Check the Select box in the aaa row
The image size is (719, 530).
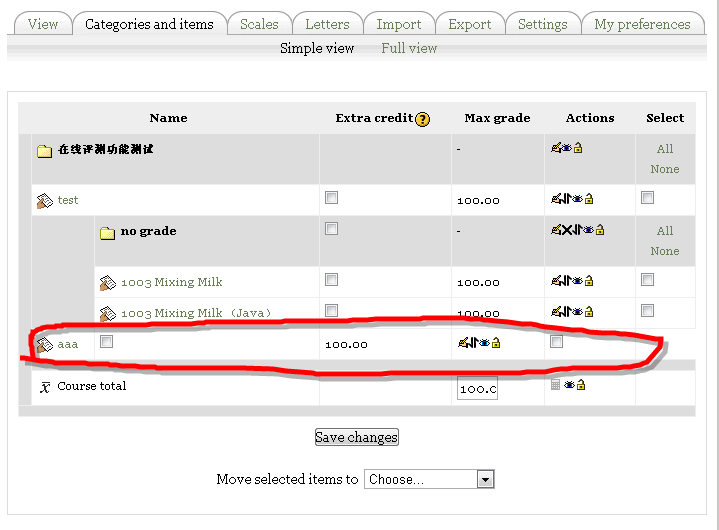pyautogui.click(x=557, y=342)
